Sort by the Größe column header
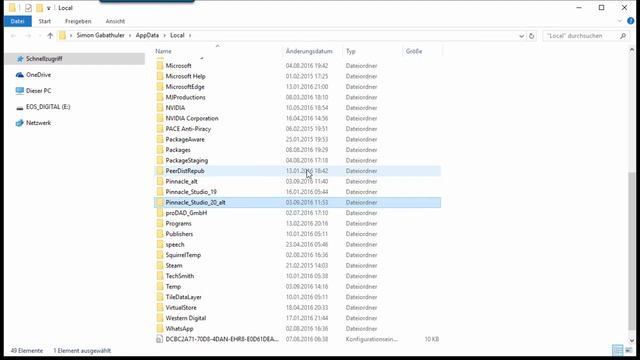 (x=414, y=51)
